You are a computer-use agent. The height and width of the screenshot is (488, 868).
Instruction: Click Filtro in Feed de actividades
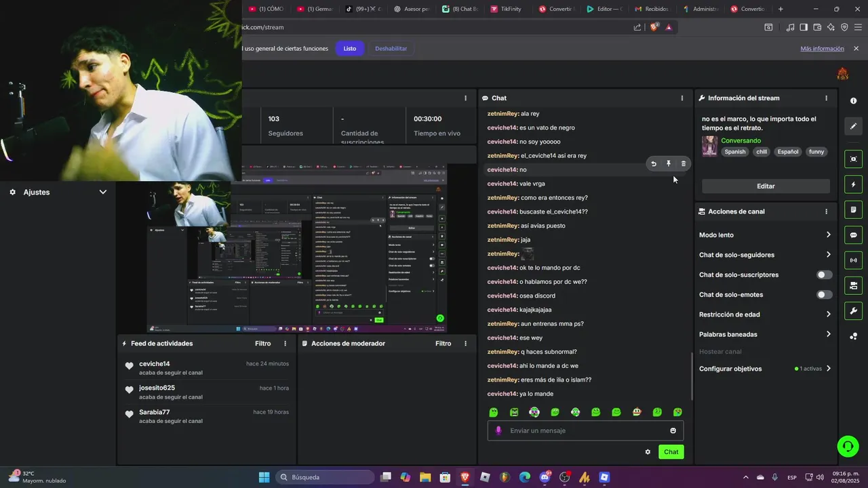click(x=262, y=344)
